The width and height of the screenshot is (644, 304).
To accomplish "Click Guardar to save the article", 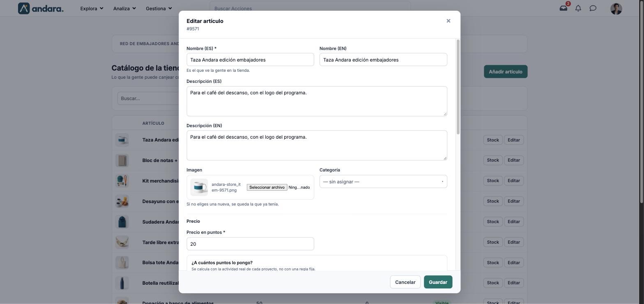I will (x=438, y=282).
